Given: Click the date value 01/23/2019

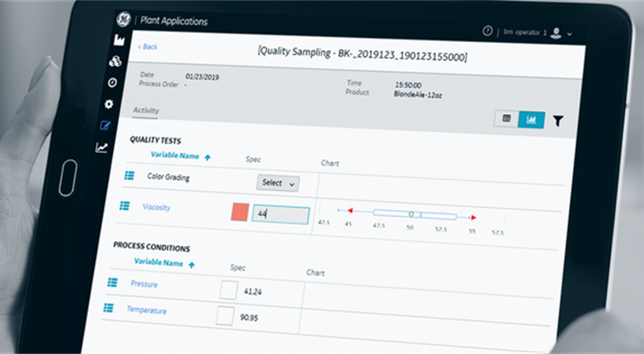Looking at the screenshot, I should (x=202, y=77).
